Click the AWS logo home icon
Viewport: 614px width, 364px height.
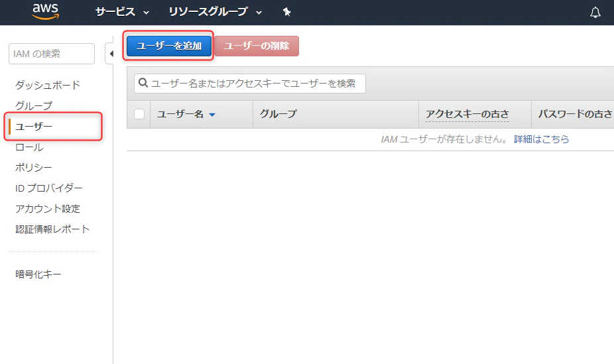46,11
